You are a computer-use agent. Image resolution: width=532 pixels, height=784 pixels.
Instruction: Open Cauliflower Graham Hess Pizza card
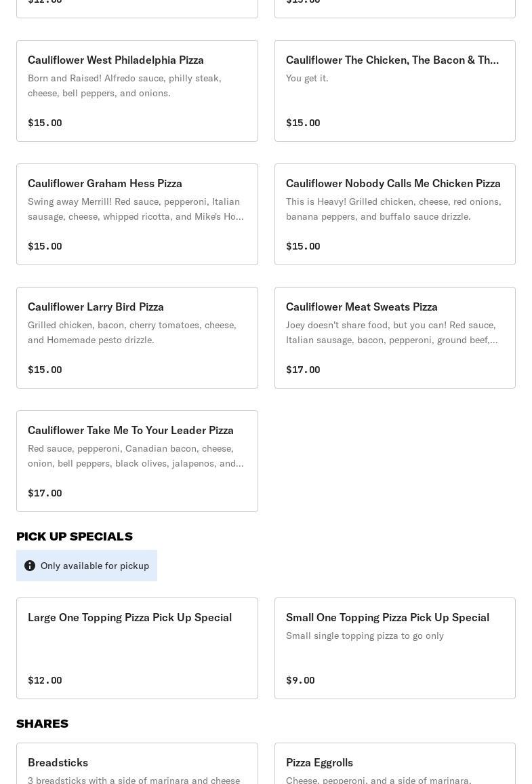[137, 214]
